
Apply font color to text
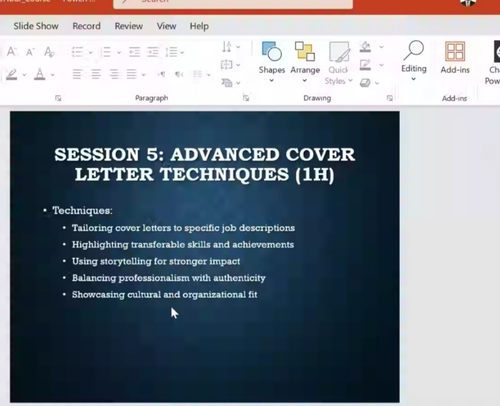(x=40, y=74)
